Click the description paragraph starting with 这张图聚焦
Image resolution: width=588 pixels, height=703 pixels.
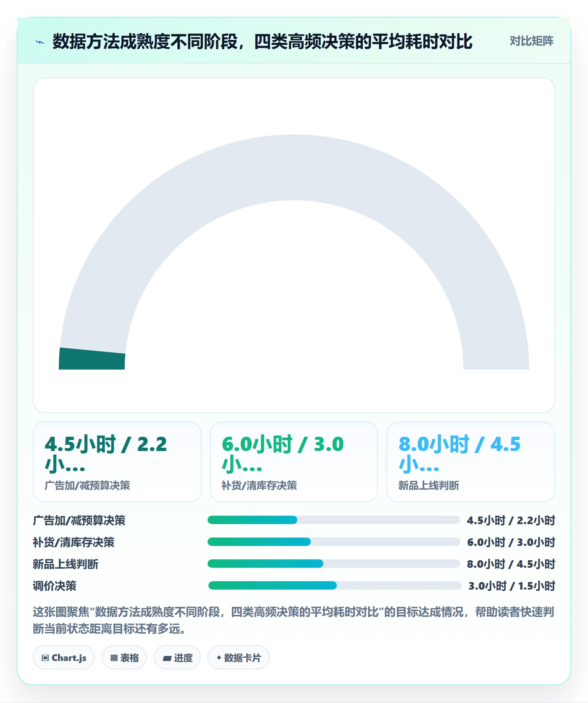pos(294,620)
